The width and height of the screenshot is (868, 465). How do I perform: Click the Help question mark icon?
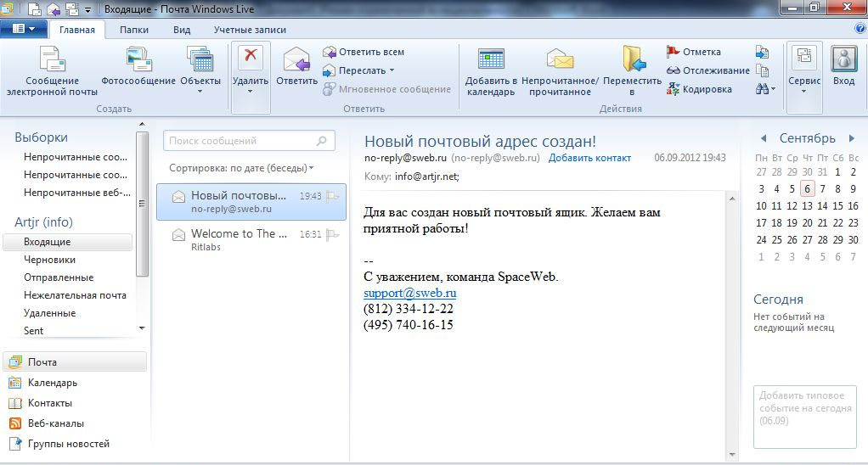[861, 30]
